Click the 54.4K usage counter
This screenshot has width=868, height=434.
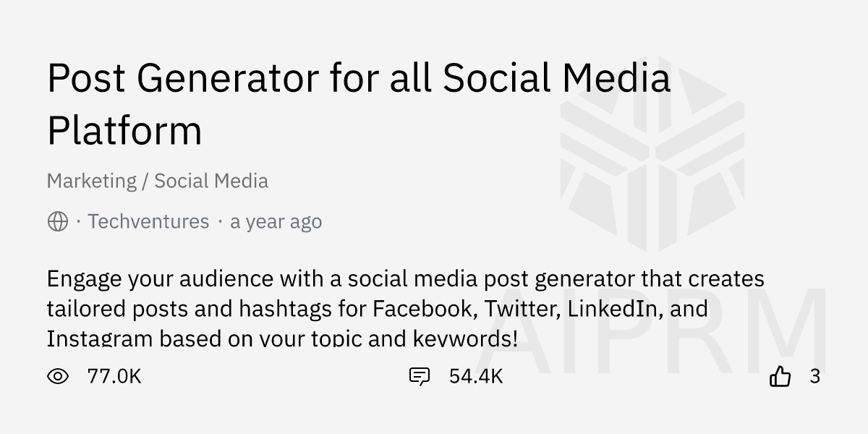475,376
